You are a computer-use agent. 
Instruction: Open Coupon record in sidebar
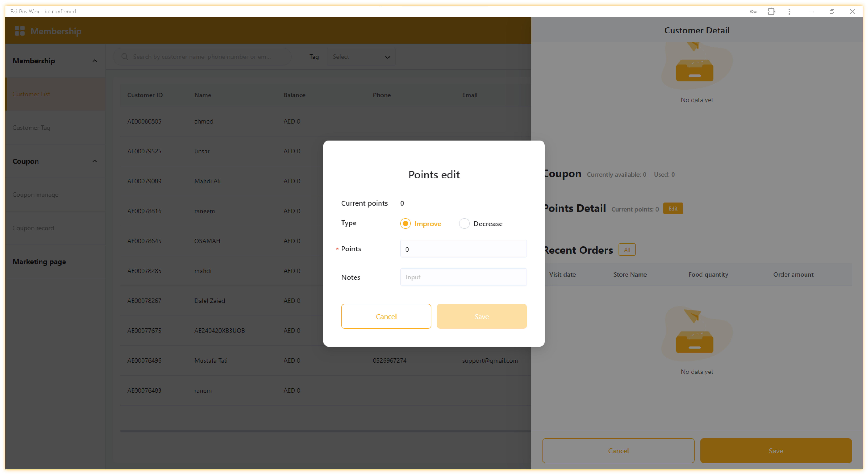tap(56, 228)
